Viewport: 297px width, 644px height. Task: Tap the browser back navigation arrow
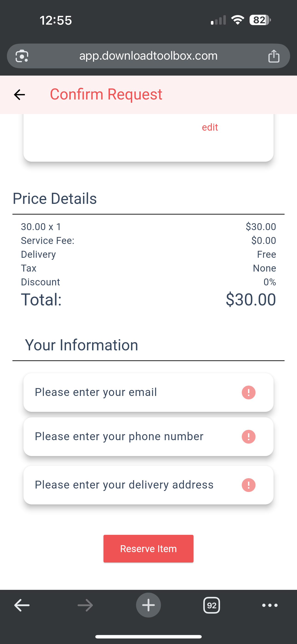[x=22, y=605]
